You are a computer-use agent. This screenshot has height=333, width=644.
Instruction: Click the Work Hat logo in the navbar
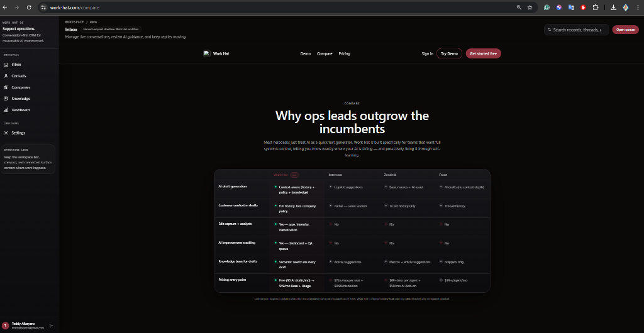[216, 53]
